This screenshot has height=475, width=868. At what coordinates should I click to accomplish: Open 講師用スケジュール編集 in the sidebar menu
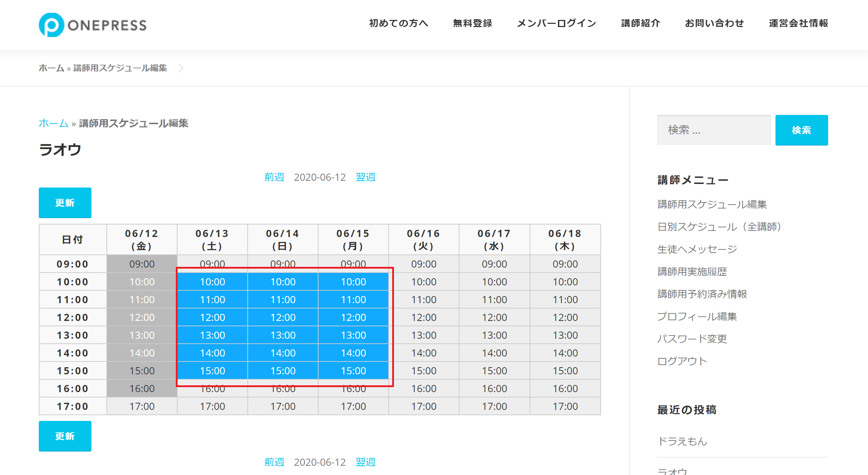click(x=712, y=204)
